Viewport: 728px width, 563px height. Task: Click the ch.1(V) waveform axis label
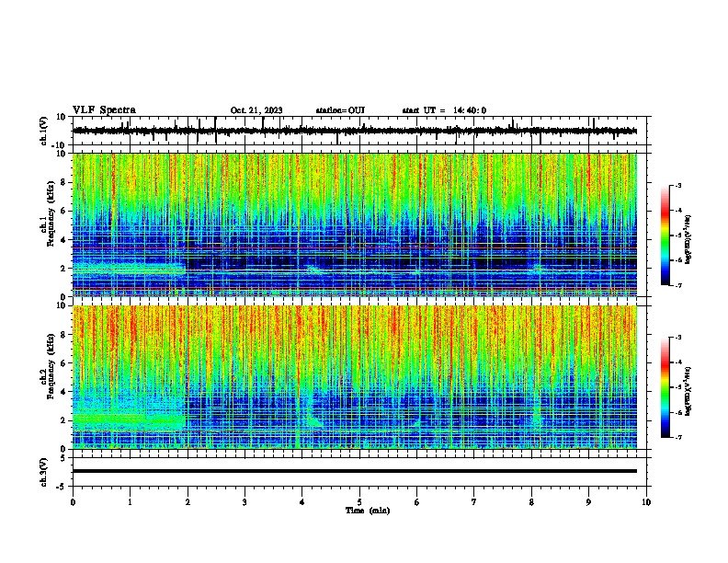(x=44, y=131)
